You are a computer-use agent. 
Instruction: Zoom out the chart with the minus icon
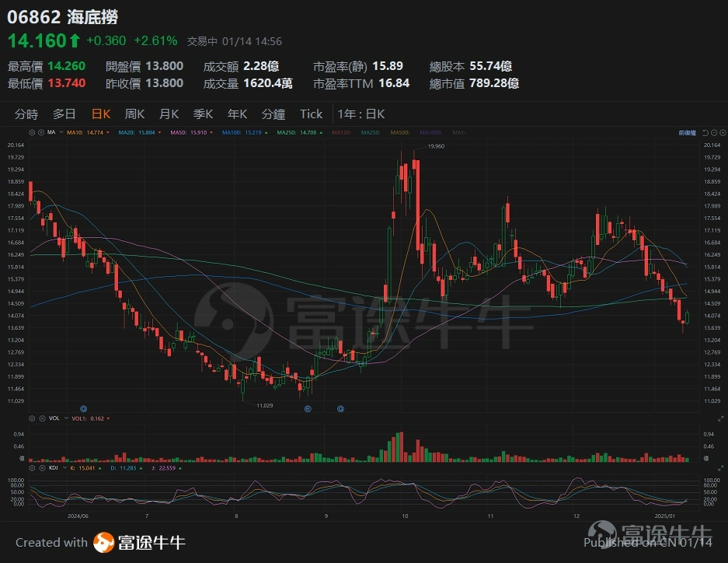(714, 133)
